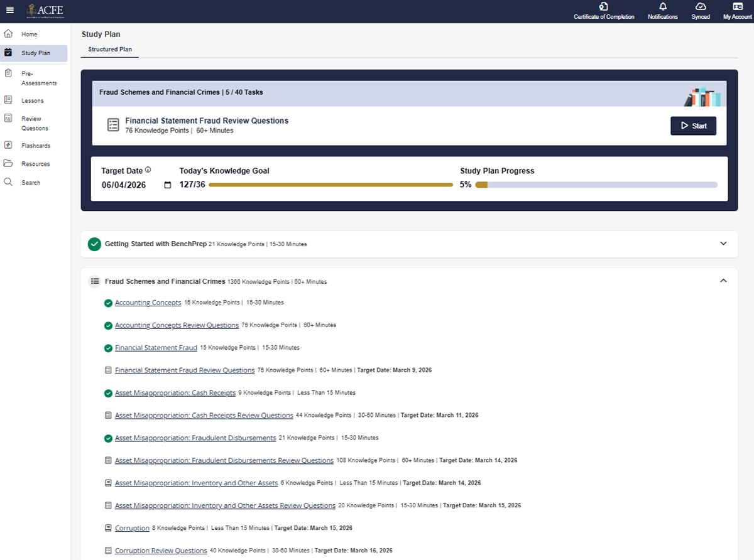Screen dimensions: 754x560
Task: Click the Search magnifier icon in sidebar
Action: (x=8, y=182)
